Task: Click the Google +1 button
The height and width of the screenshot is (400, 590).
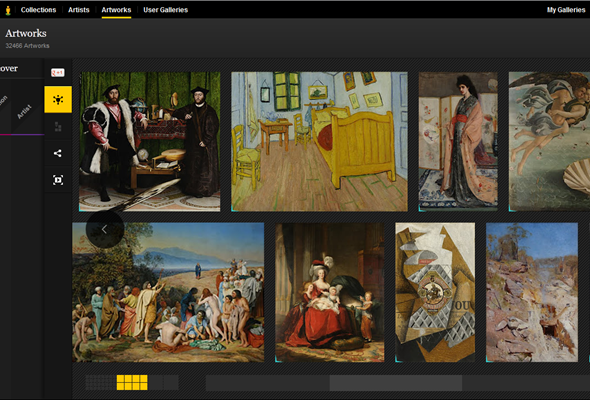Action: point(58,73)
